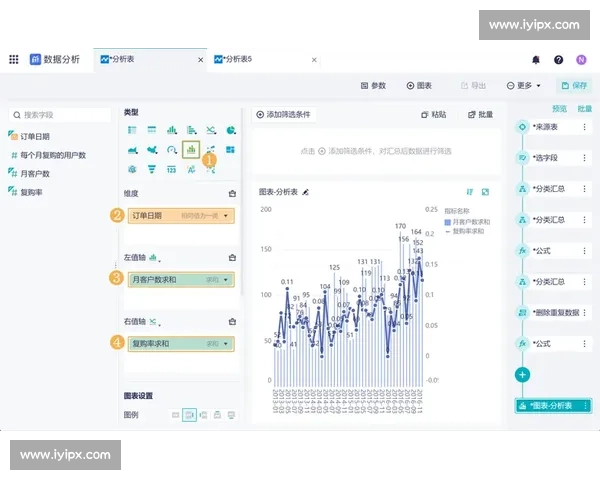Screen dimensions: 600x480
Task: Open 订单日期 dimension dropdown
Action: coord(226,216)
